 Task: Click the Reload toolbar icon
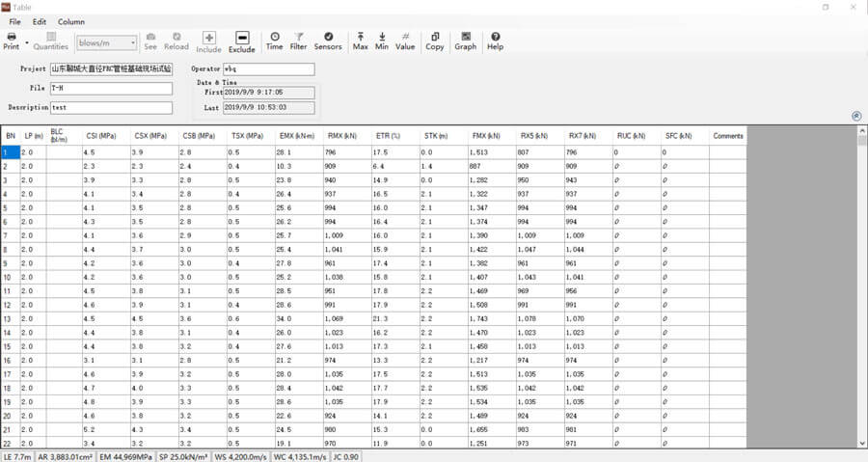176,37
